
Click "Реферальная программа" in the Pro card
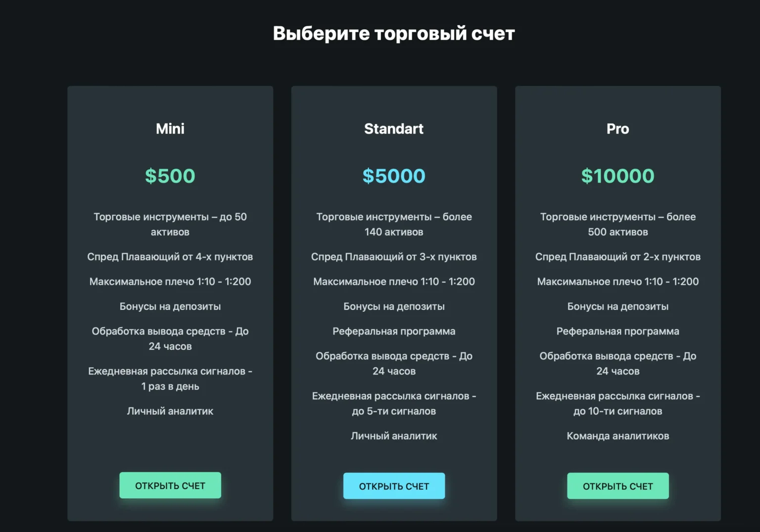(x=617, y=331)
